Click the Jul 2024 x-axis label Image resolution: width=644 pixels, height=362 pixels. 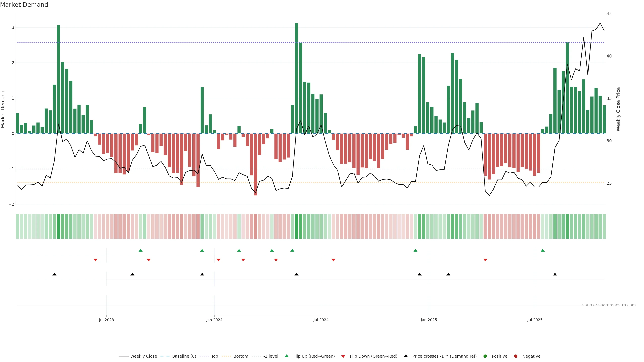pos(321,320)
